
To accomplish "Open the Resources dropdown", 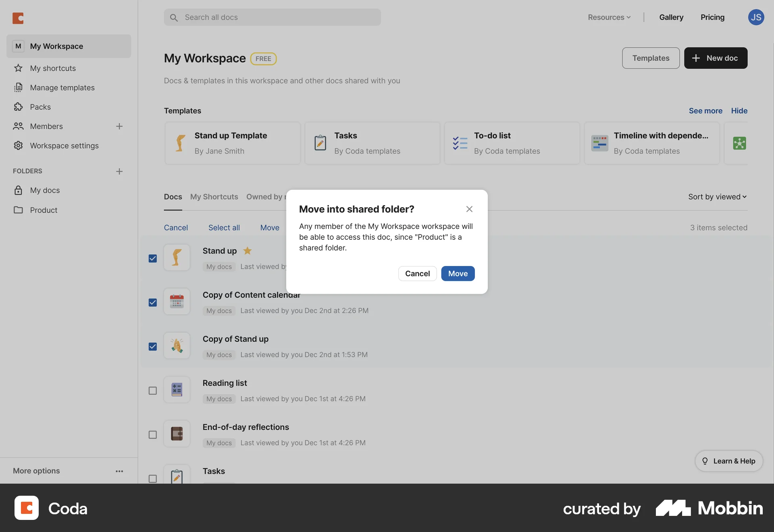I will coord(609,17).
